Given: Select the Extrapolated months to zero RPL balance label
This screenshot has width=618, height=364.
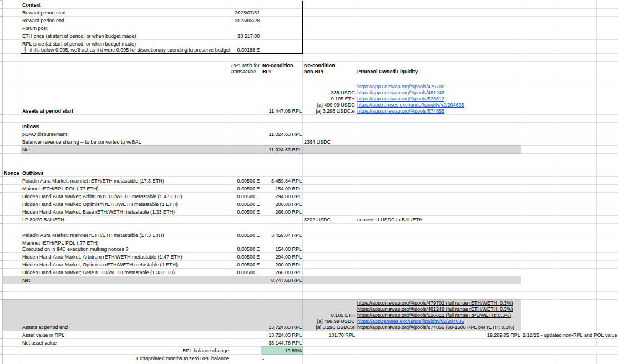Looking at the screenshot, I should point(183,358).
